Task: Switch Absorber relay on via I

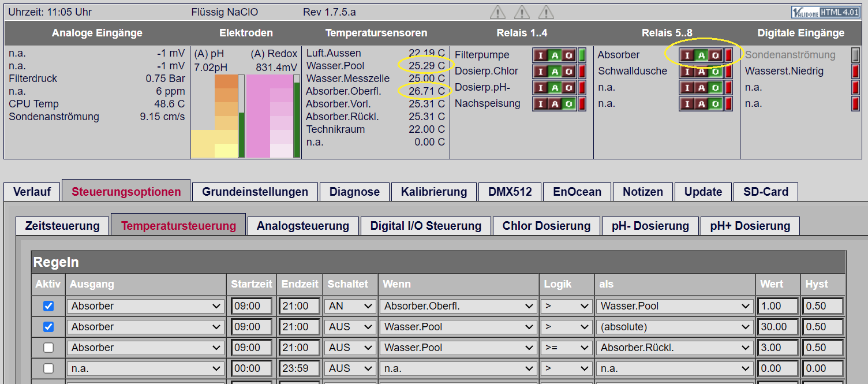Action: point(687,55)
